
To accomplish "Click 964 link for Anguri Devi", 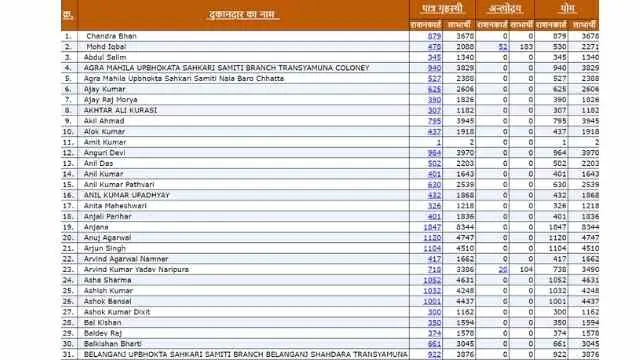I will [x=434, y=153].
